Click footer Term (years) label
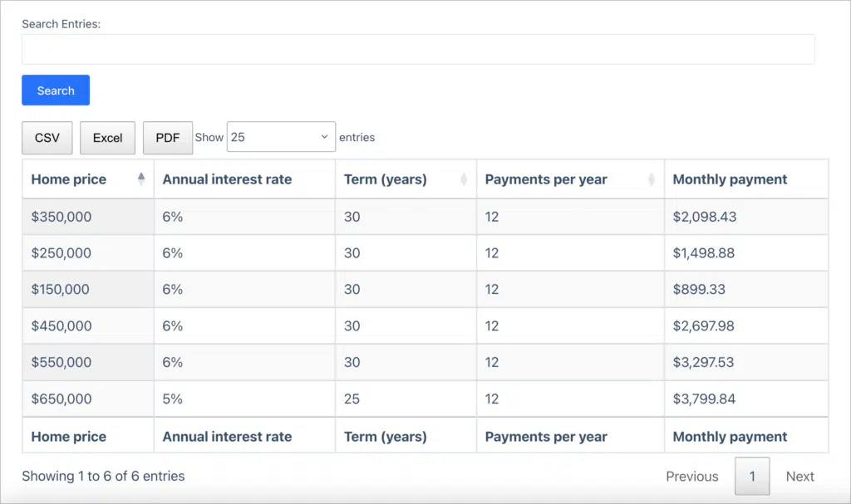This screenshot has width=851, height=504. pos(386,437)
